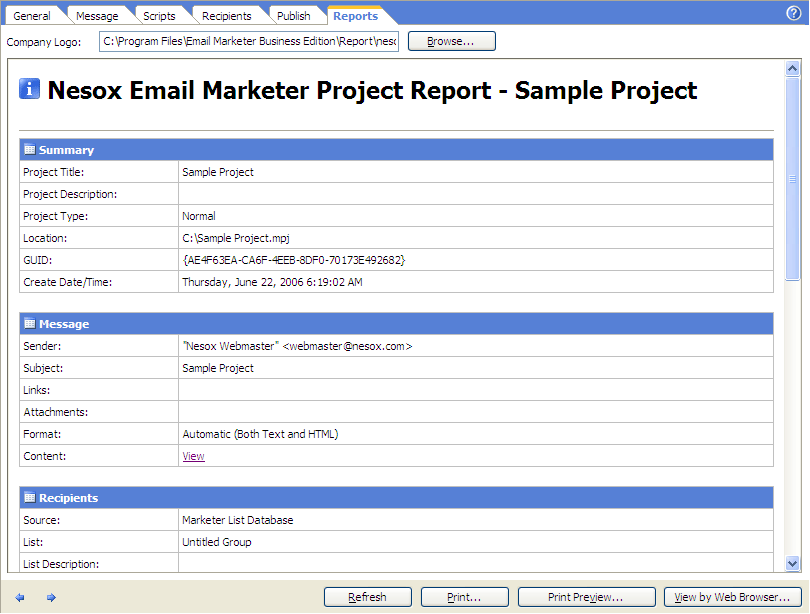Click the Message section header
Screen dimensions: 810x614
(396, 324)
